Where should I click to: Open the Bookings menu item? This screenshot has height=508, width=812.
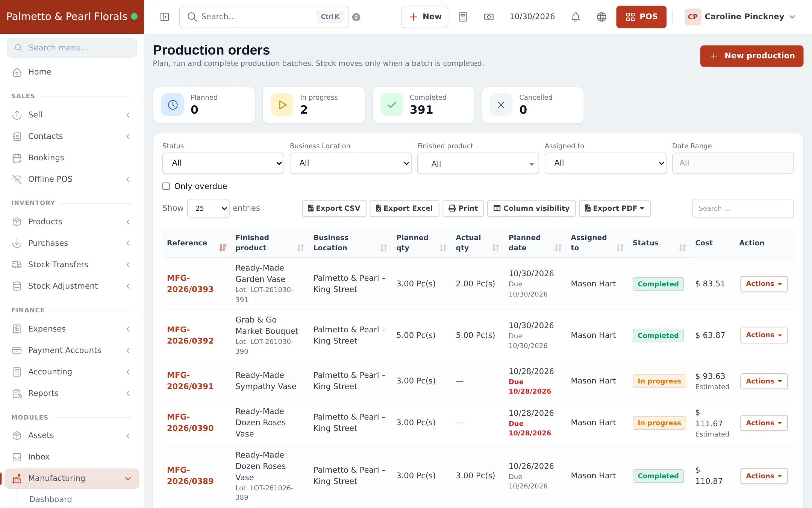pyautogui.click(x=72, y=158)
